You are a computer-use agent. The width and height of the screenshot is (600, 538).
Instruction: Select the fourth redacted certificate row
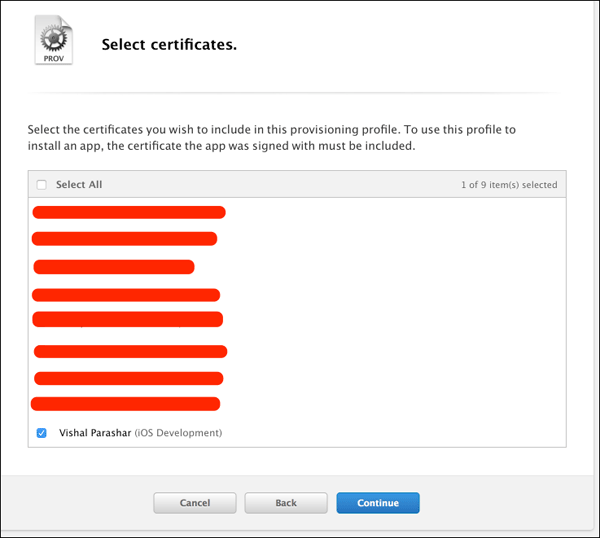[x=125, y=295]
